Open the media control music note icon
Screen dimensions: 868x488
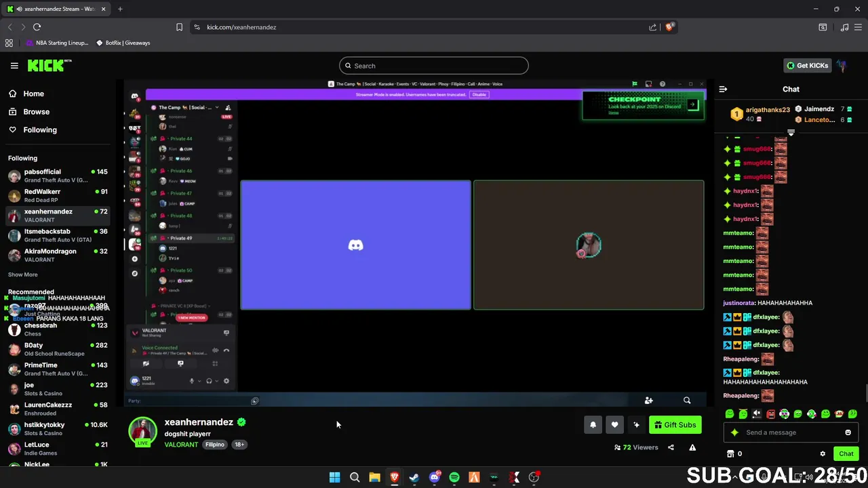[844, 27]
